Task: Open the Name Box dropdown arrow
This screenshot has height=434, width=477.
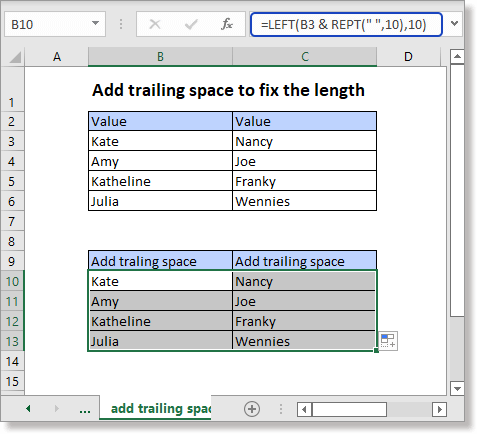Action: click(95, 23)
